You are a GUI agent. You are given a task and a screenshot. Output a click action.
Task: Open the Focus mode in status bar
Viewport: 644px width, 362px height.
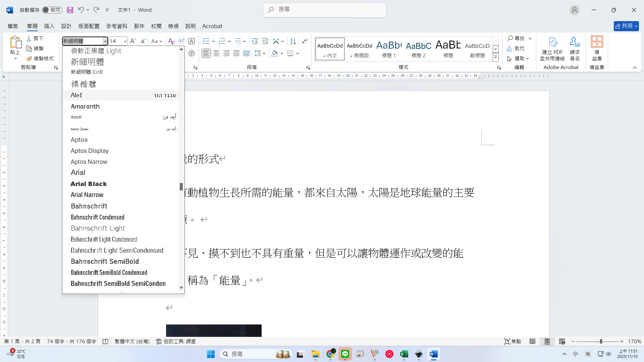coord(513,341)
